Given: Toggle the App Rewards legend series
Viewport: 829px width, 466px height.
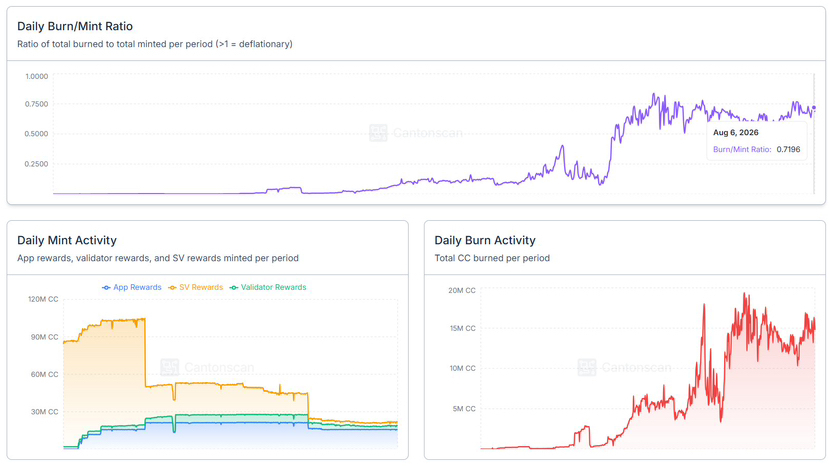Looking at the screenshot, I should [x=132, y=287].
